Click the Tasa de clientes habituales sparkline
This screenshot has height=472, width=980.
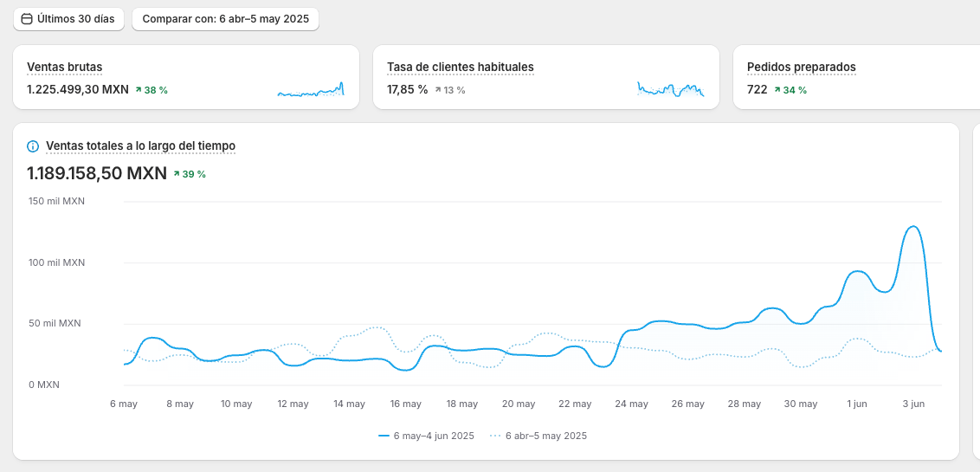coord(670,89)
